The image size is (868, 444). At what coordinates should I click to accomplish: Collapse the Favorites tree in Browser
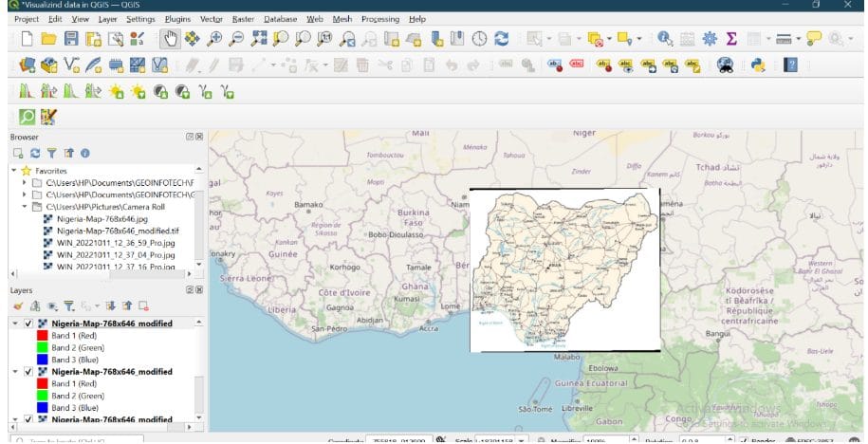click(14, 171)
